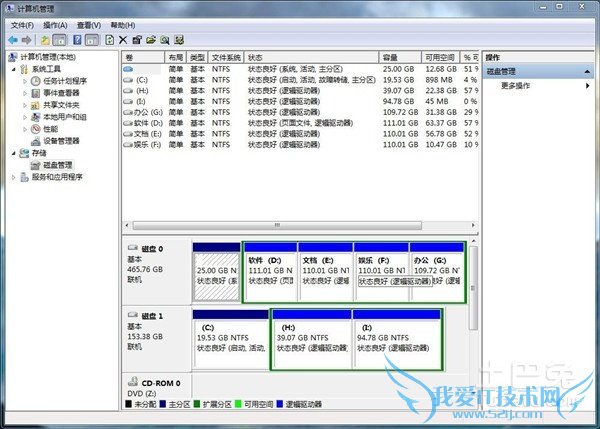
Task: Expand the 服务和应用程序 tree node
Action: click(14, 177)
